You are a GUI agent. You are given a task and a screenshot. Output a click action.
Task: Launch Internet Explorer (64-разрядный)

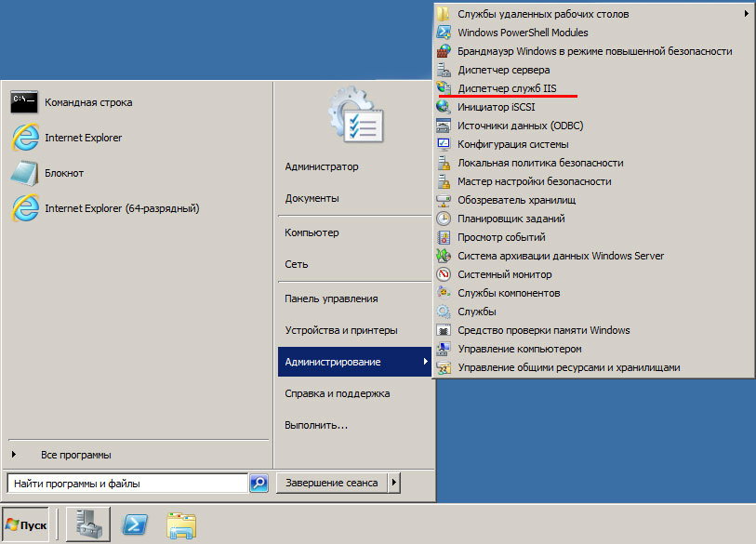[24, 208]
